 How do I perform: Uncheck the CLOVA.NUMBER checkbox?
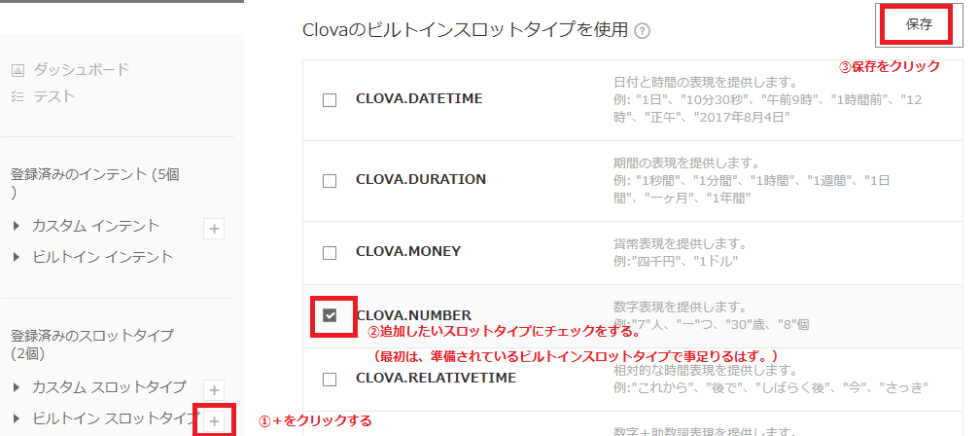click(330, 316)
